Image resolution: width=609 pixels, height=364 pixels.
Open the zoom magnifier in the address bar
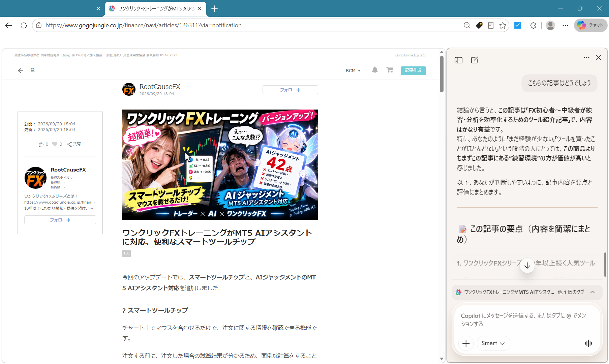tap(467, 25)
